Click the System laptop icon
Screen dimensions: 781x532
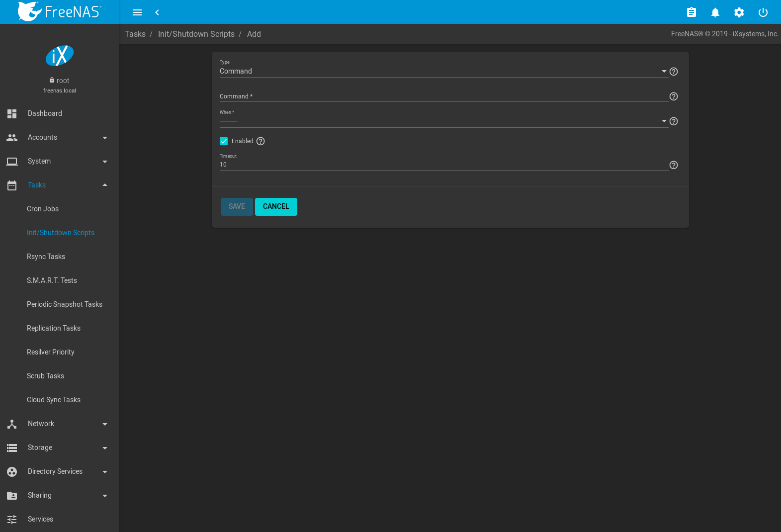[x=12, y=161]
